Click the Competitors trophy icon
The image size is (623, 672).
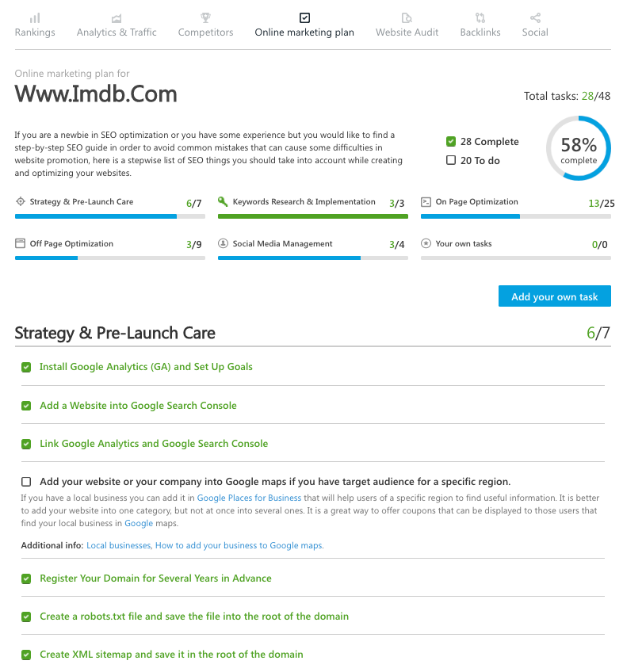click(x=205, y=17)
